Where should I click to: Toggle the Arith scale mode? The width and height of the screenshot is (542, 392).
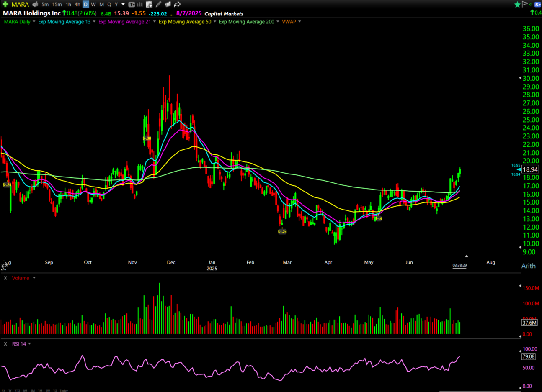pyautogui.click(x=528, y=266)
